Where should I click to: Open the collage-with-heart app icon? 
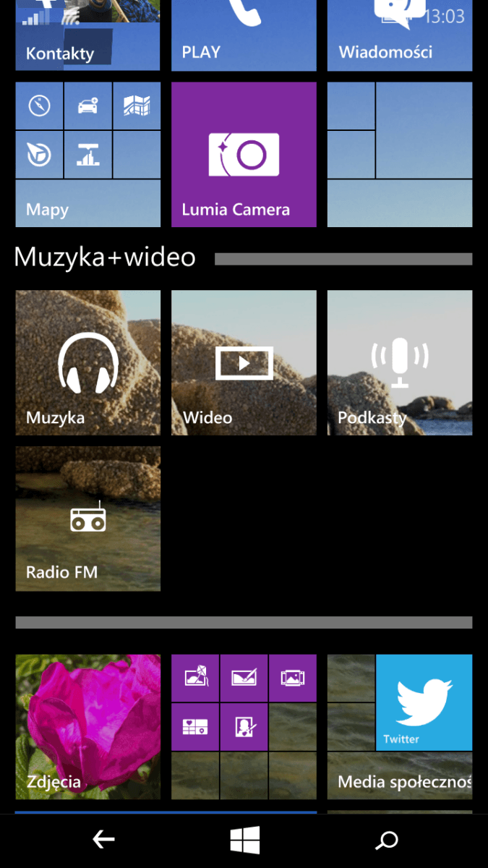tap(195, 726)
